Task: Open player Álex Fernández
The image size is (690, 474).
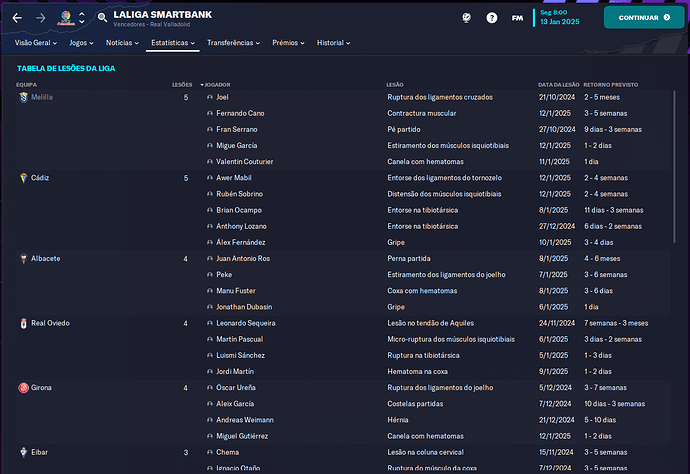Action: [x=241, y=243]
